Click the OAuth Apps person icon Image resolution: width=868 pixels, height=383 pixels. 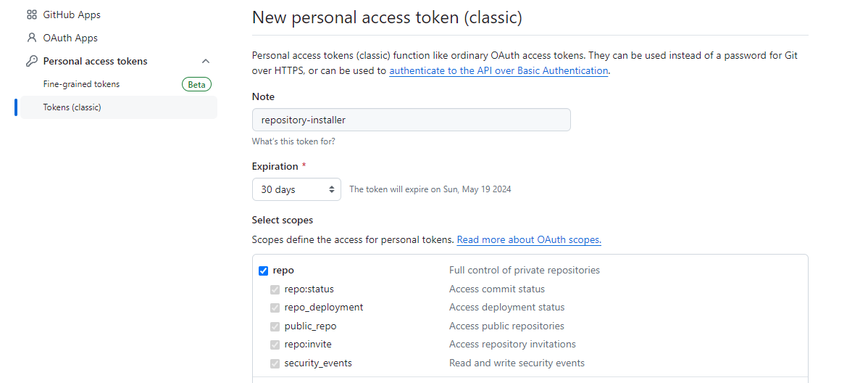[31, 38]
